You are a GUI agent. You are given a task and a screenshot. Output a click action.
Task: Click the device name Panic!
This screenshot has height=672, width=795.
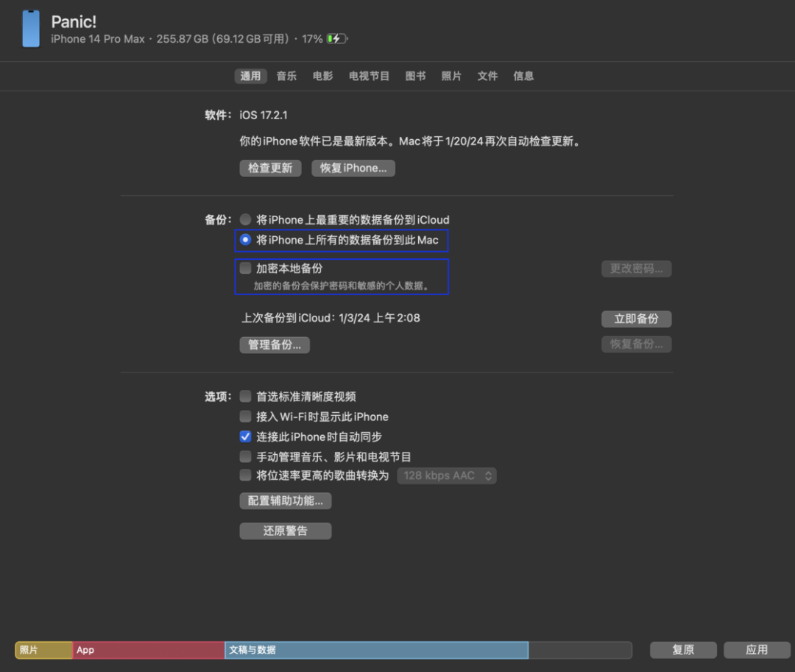coord(74,22)
